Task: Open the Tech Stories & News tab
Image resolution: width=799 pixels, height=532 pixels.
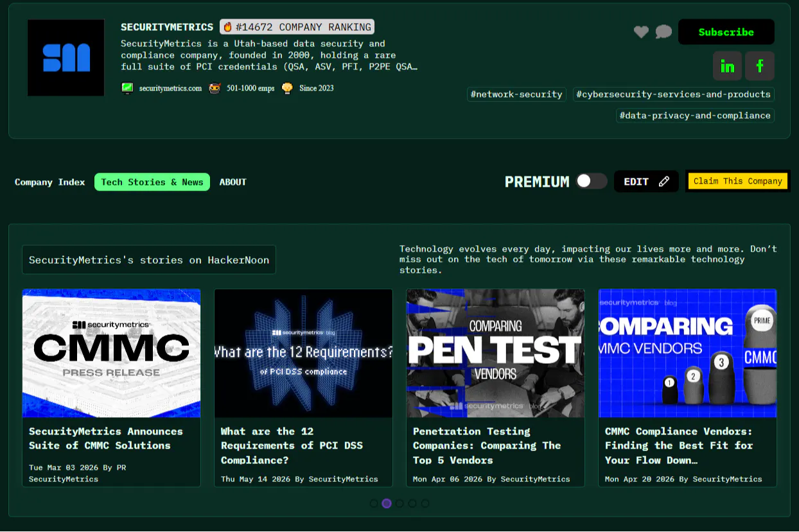Action: pyautogui.click(x=152, y=182)
